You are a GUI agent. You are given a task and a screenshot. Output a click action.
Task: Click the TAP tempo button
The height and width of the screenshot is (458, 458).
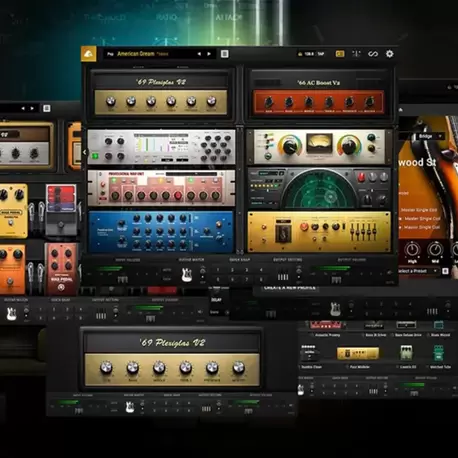[321, 54]
